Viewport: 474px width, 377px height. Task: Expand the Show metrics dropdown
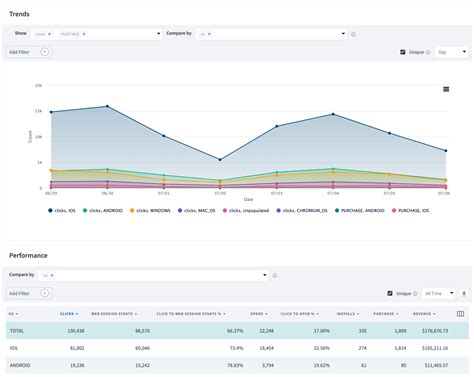[158, 34]
